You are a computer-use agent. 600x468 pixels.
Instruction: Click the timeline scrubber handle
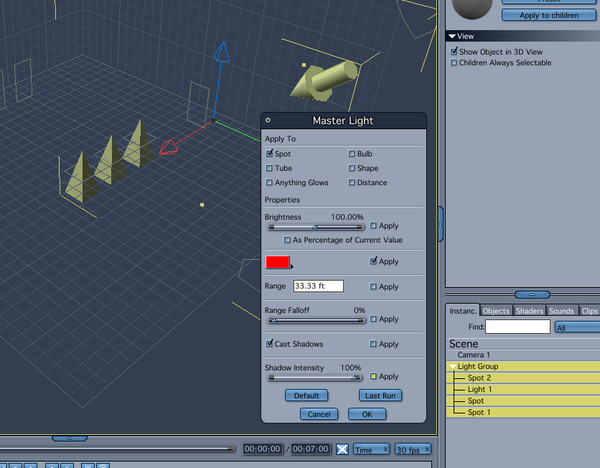pos(230,449)
